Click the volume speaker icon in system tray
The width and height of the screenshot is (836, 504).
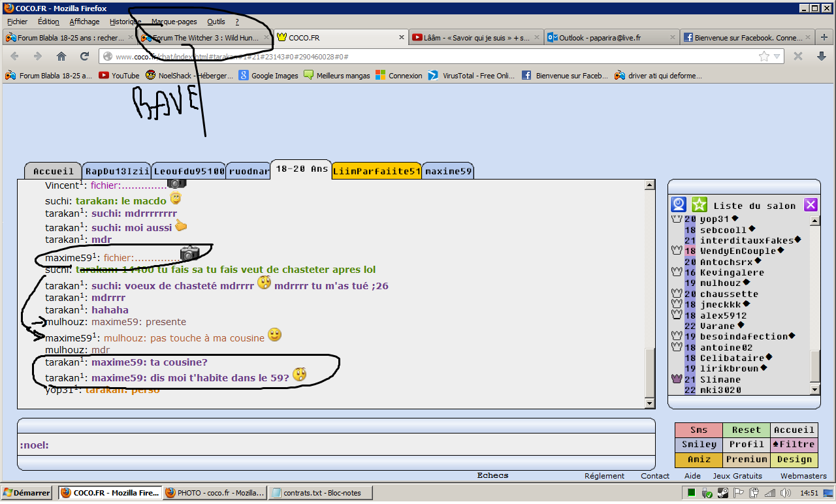pos(786,493)
